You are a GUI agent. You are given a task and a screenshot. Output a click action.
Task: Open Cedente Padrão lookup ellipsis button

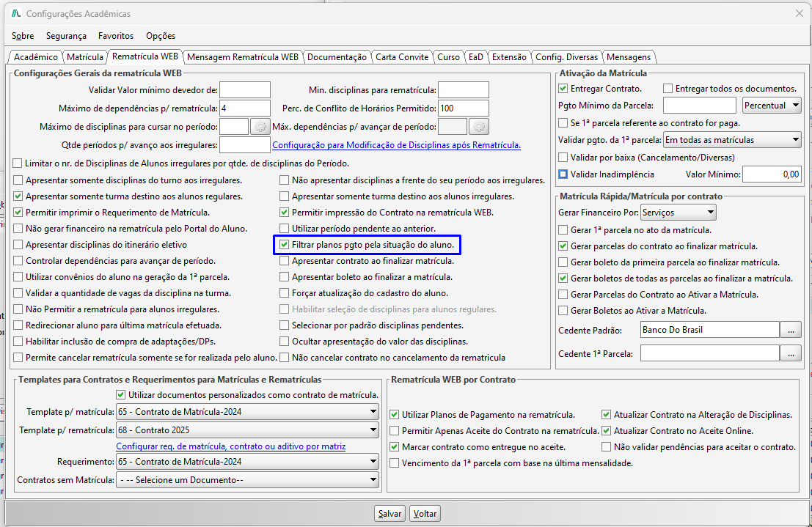[791, 330]
